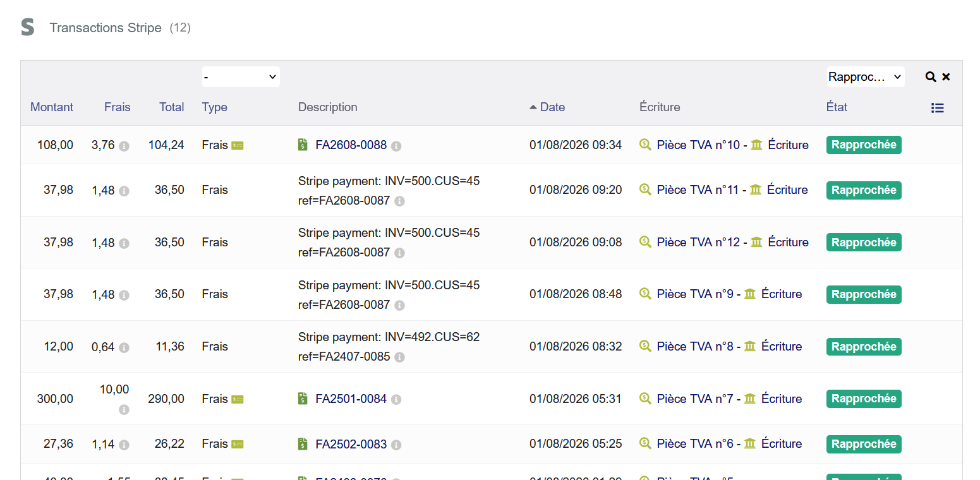Click invoice icon before FA2608-0088

tap(303, 145)
